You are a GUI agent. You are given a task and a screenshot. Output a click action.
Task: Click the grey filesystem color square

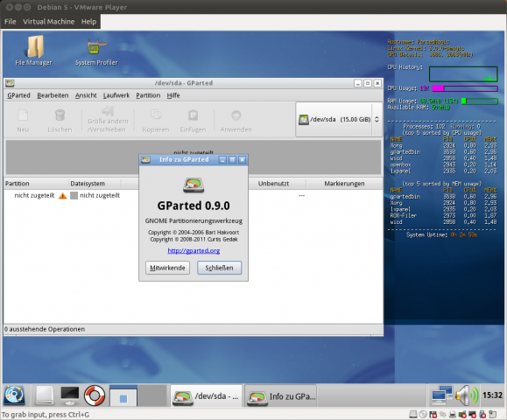[x=74, y=195]
